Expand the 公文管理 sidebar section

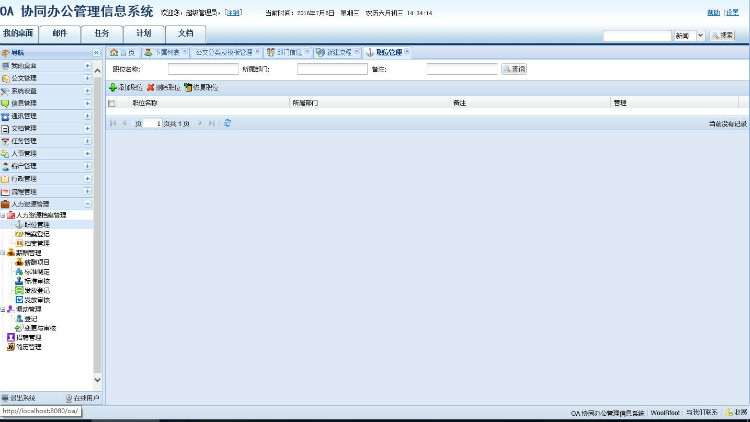click(x=87, y=78)
